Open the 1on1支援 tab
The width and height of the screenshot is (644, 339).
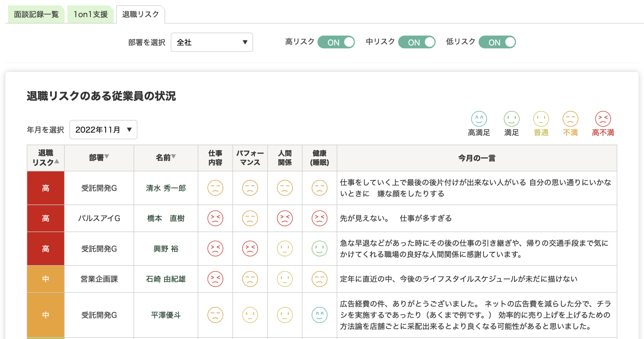90,14
